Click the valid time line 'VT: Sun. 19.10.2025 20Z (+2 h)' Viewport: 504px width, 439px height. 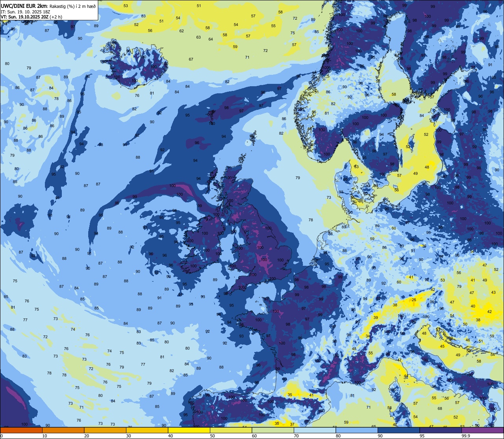[31, 17]
